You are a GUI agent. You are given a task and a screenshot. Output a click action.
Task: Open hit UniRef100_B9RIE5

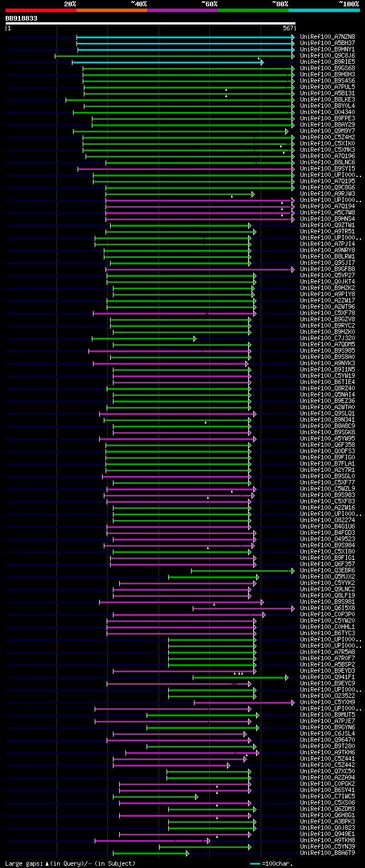(x=327, y=62)
